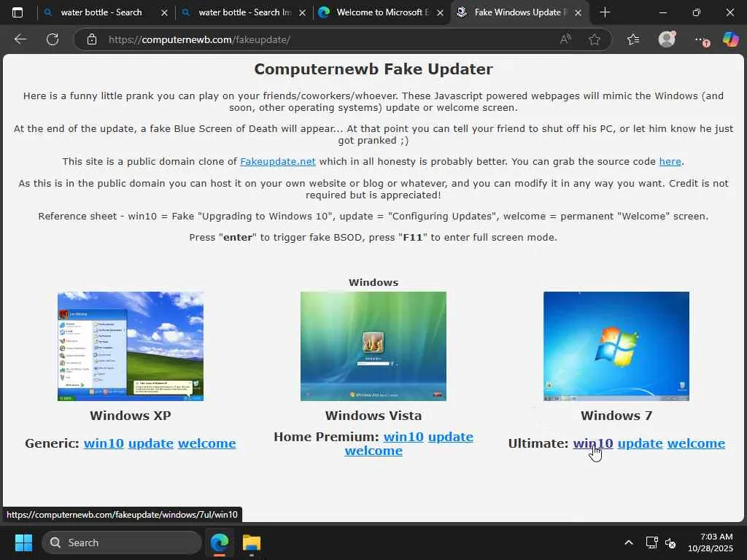Add this page to favorites star
The image size is (747, 560).
point(594,39)
